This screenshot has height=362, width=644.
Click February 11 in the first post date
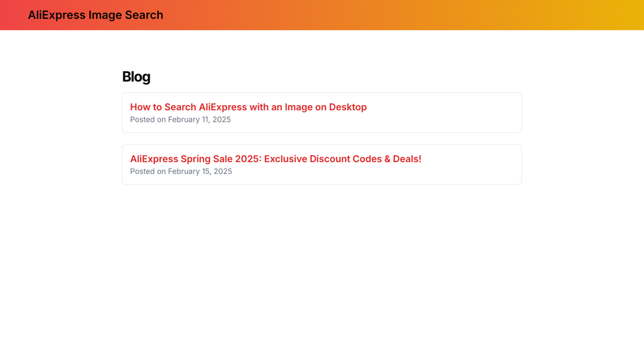189,120
